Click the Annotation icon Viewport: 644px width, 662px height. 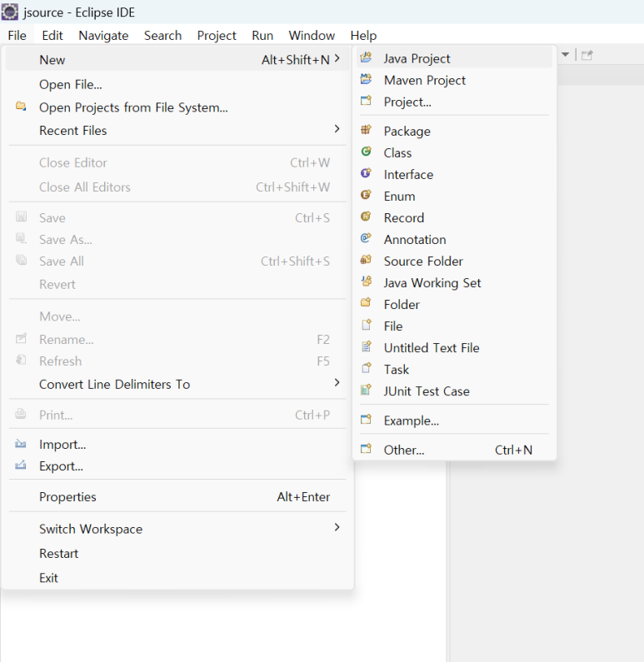366,238
